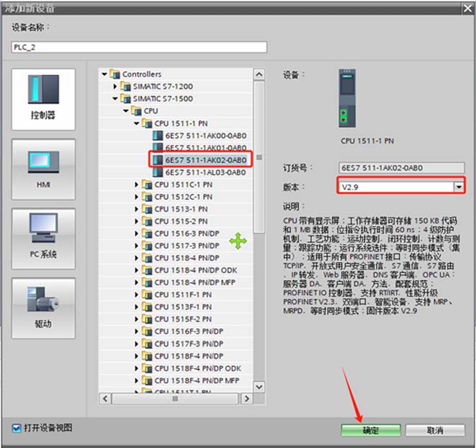This screenshot has height=448, width=476.
Task: Collapse the SIMATIC S7-1500 node
Action: [115, 98]
